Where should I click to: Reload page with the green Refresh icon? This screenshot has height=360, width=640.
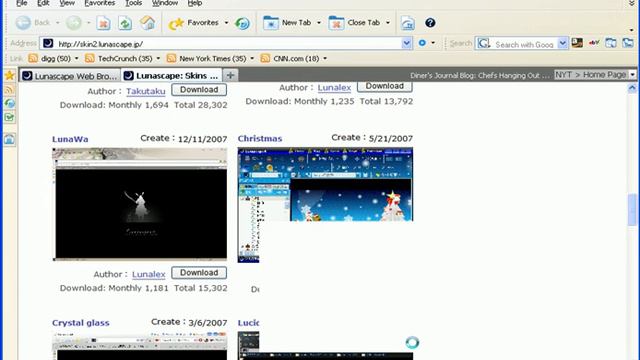click(x=125, y=23)
